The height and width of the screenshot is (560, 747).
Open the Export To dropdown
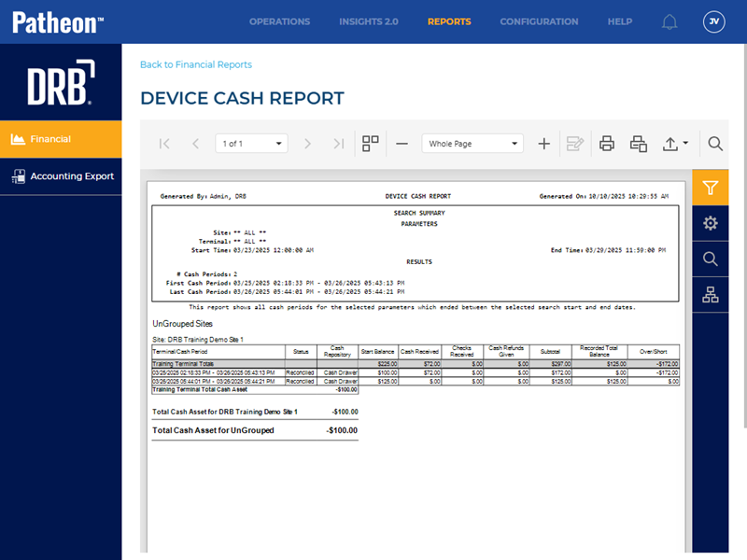point(675,144)
